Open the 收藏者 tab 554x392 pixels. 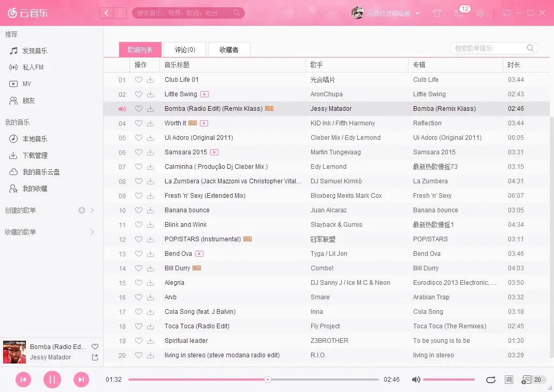pyautogui.click(x=229, y=50)
